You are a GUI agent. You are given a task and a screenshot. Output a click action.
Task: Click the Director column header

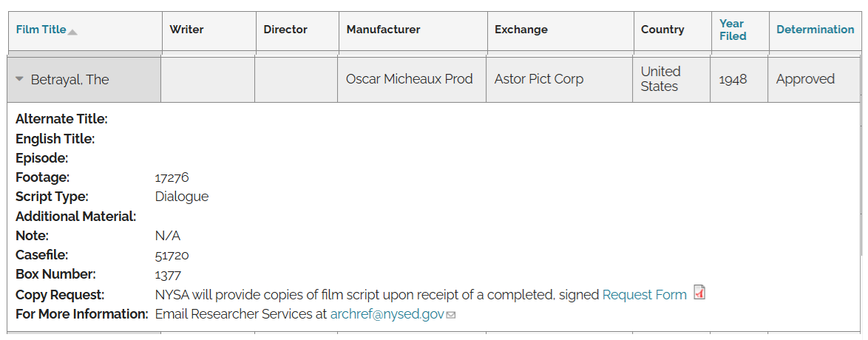click(x=285, y=30)
